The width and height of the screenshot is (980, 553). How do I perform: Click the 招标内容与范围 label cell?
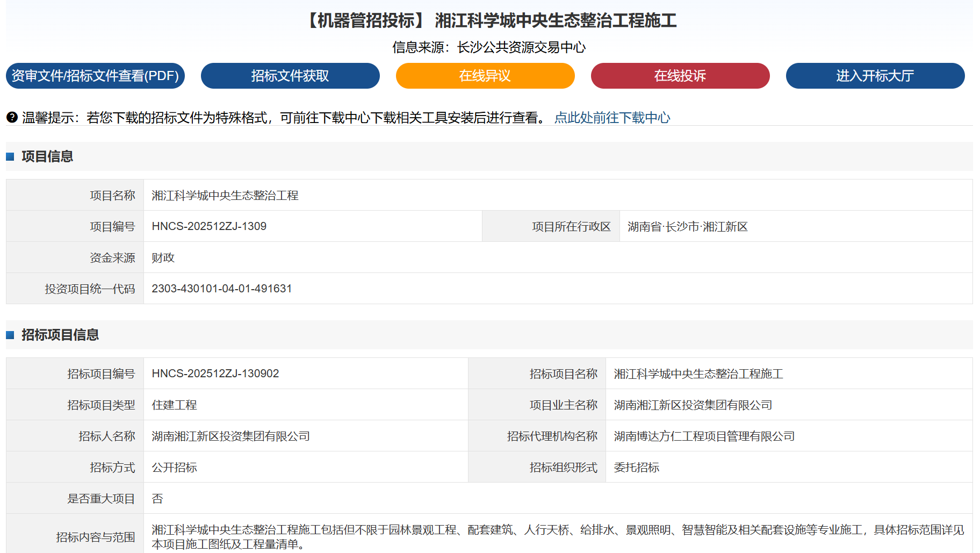click(x=75, y=534)
